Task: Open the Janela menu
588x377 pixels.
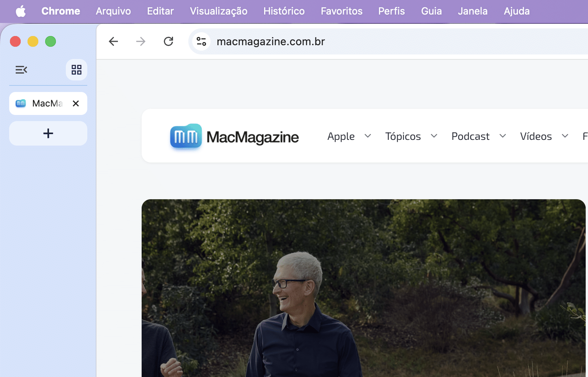Action: pos(473,11)
